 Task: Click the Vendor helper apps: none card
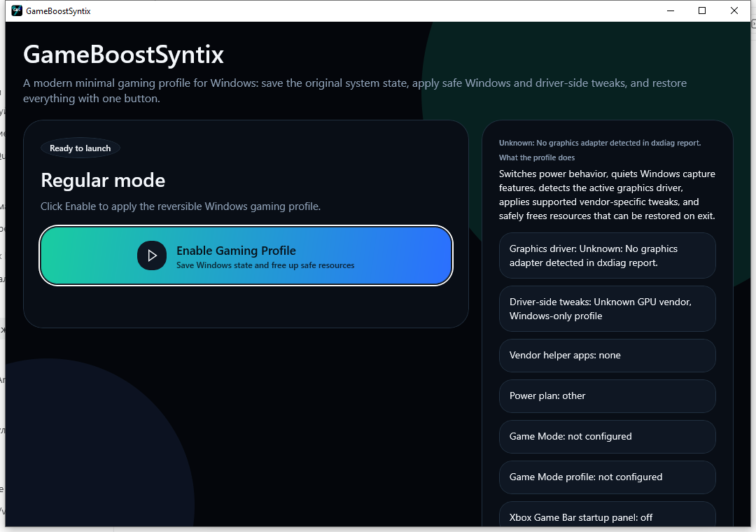click(x=608, y=356)
